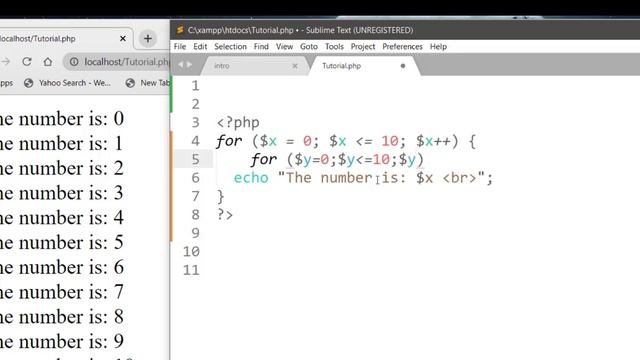Click the closing ?> tag on line 8
640x360 pixels.
[225, 214]
